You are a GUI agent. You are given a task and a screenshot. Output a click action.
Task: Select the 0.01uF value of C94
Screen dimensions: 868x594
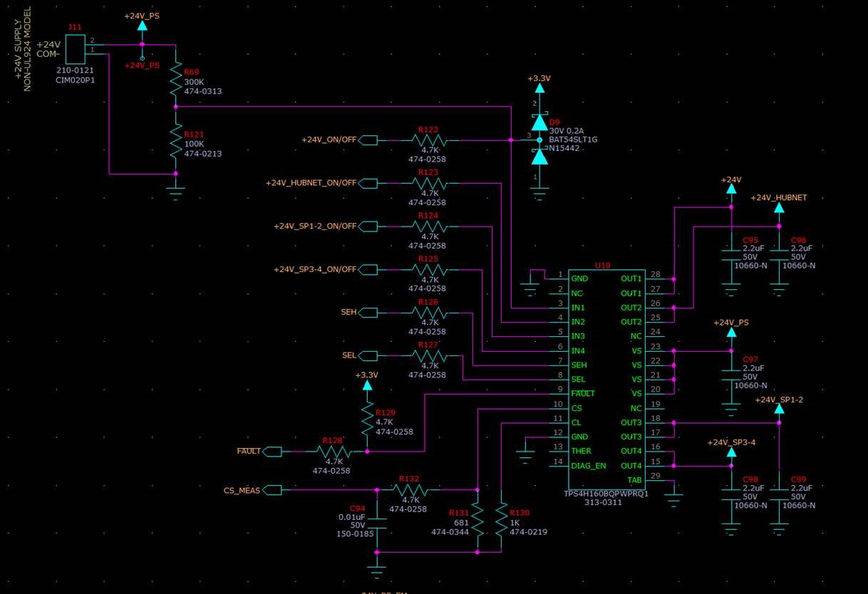click(353, 518)
